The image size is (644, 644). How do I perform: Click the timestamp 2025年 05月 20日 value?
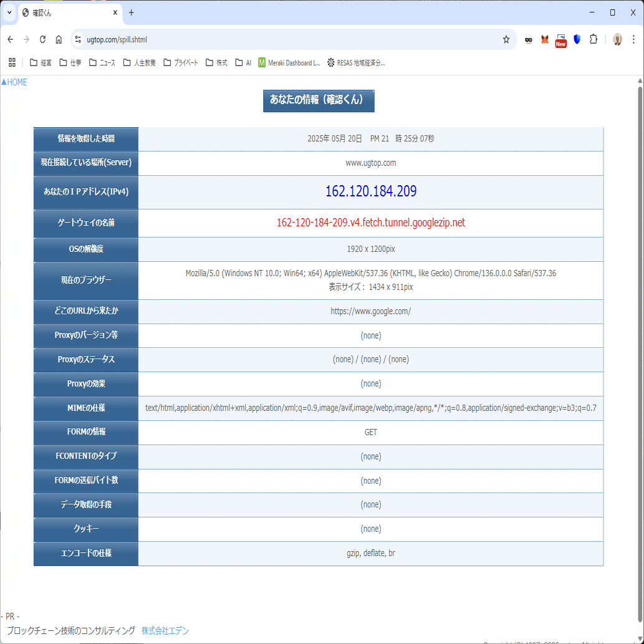point(371,139)
